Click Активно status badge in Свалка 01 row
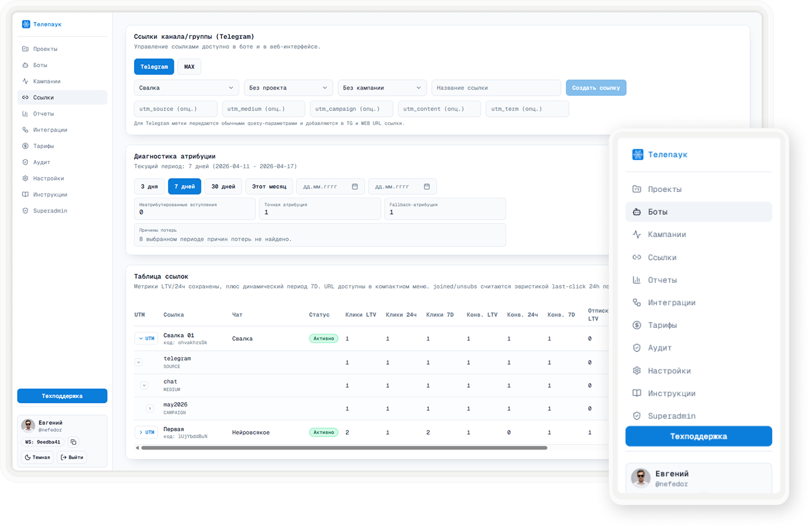 (324, 339)
